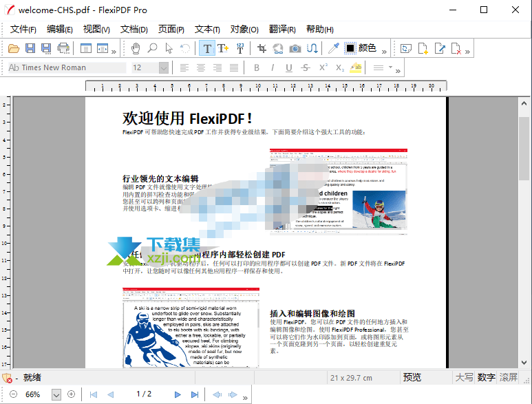The height and width of the screenshot is (404, 532).
Task: Select the numbered text 123 tool
Action: coord(240,48)
